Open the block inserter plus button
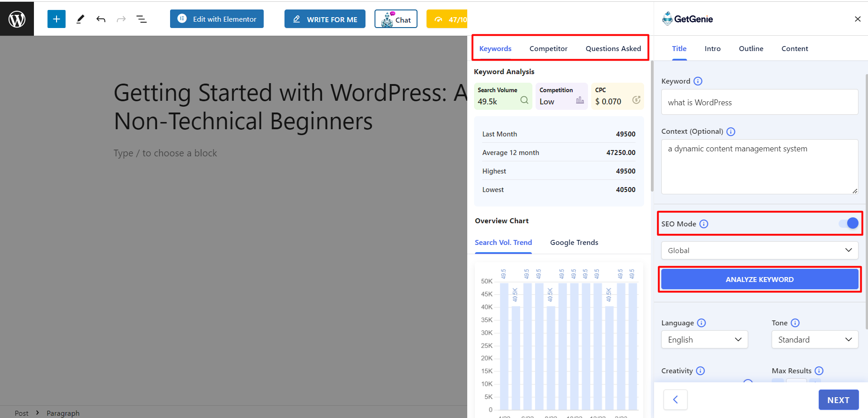The image size is (868, 418). [57, 19]
